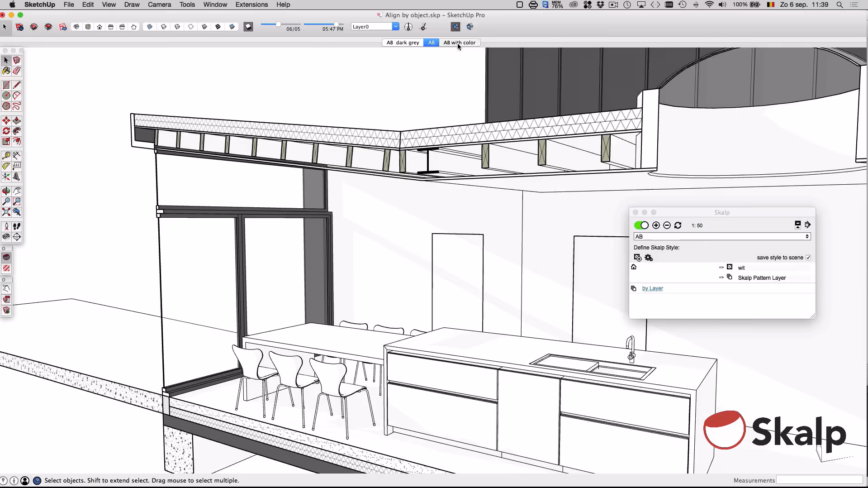
Task: Choose the Orbit camera tool
Action: tap(6, 191)
